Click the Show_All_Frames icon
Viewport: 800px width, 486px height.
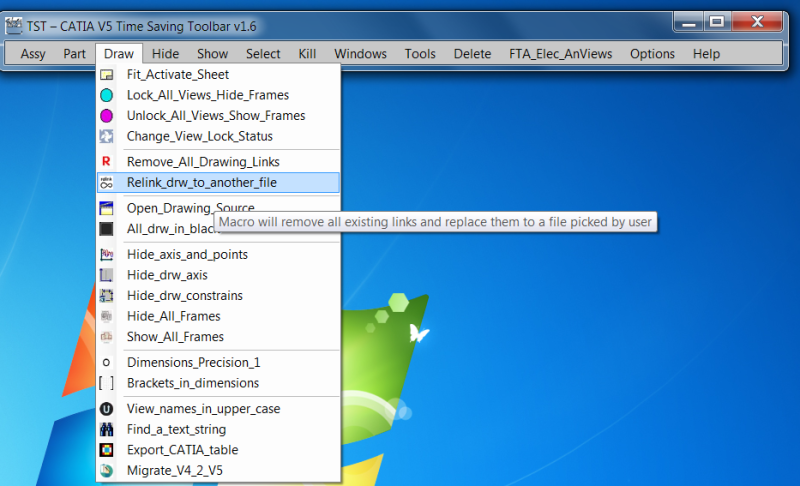[x=107, y=337]
